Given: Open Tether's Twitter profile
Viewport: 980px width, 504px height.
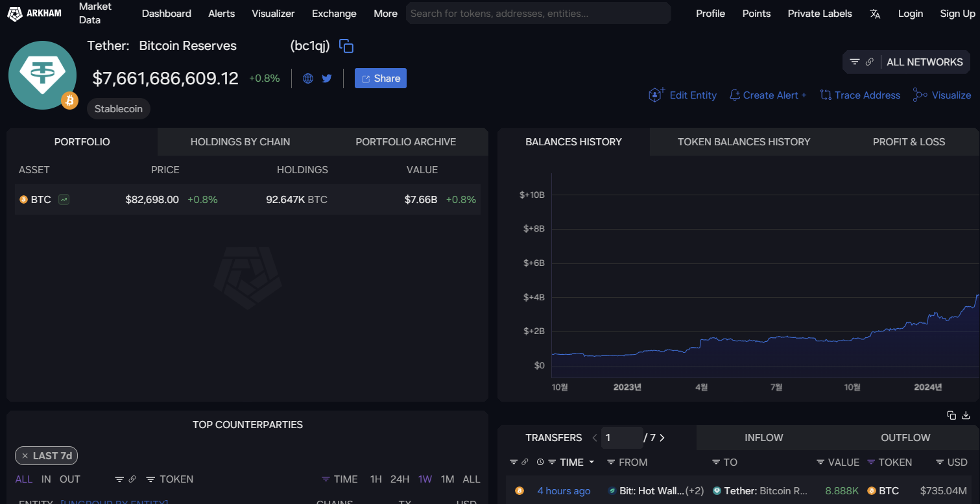Looking at the screenshot, I should [326, 78].
